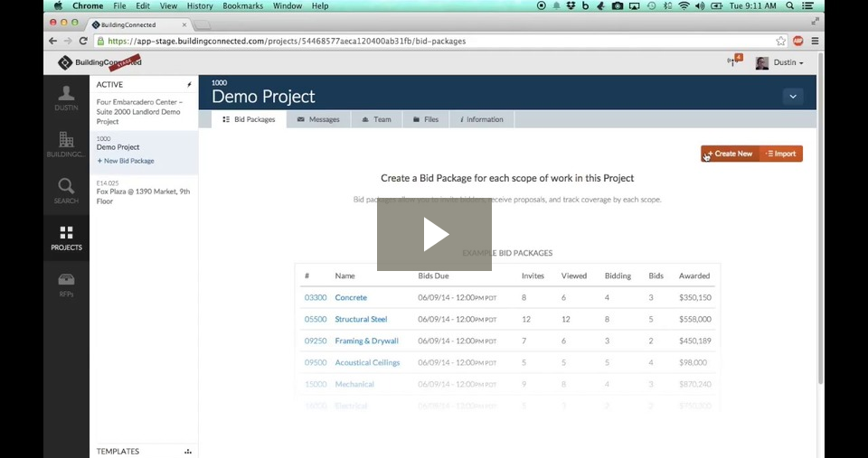
Task: Expand the Templates panel options
Action: [188, 451]
